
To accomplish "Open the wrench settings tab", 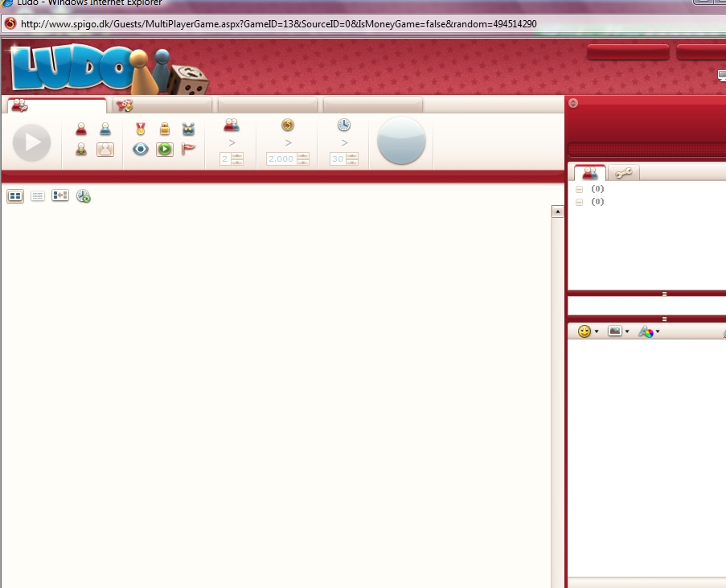I will pyautogui.click(x=623, y=173).
